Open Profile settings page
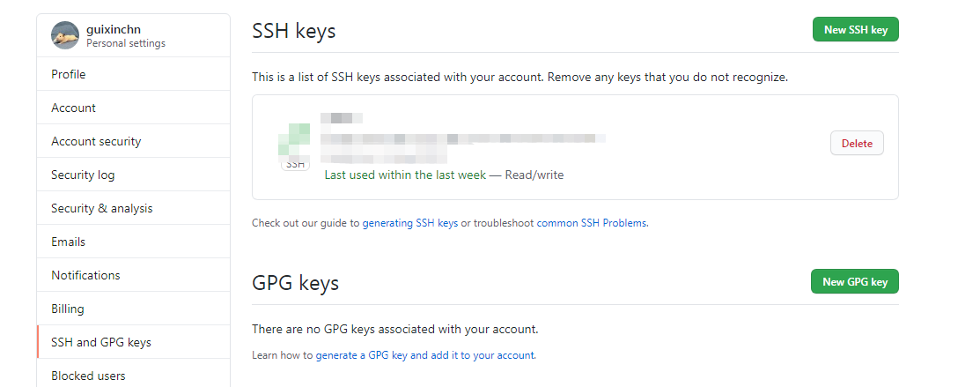The height and width of the screenshot is (387, 980). (x=69, y=75)
